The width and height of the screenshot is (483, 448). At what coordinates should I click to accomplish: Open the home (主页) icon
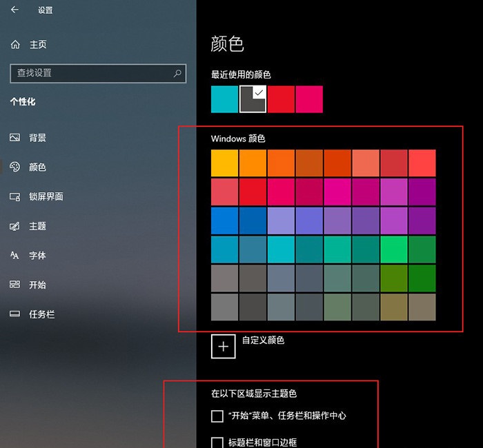(x=15, y=45)
